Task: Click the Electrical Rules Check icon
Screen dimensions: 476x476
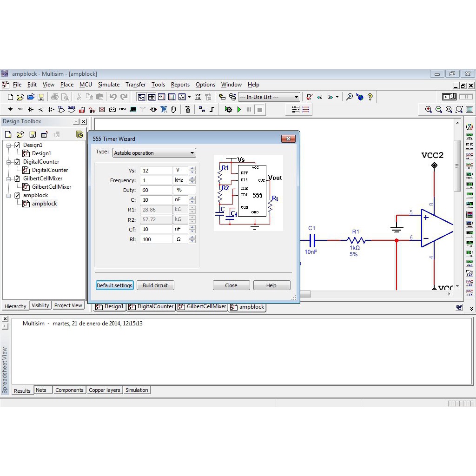Action: (x=309, y=97)
